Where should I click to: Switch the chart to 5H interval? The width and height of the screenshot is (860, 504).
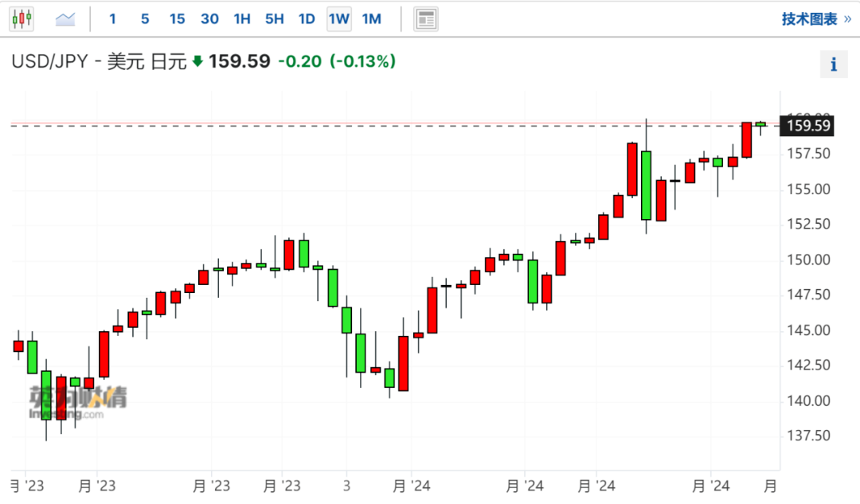coord(274,19)
